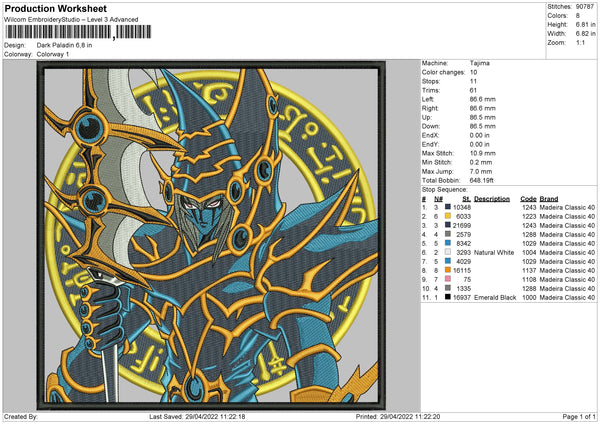Screen dimensions: 600x424
Task: Click the 'Left:' measurement label
Action: (x=428, y=99)
